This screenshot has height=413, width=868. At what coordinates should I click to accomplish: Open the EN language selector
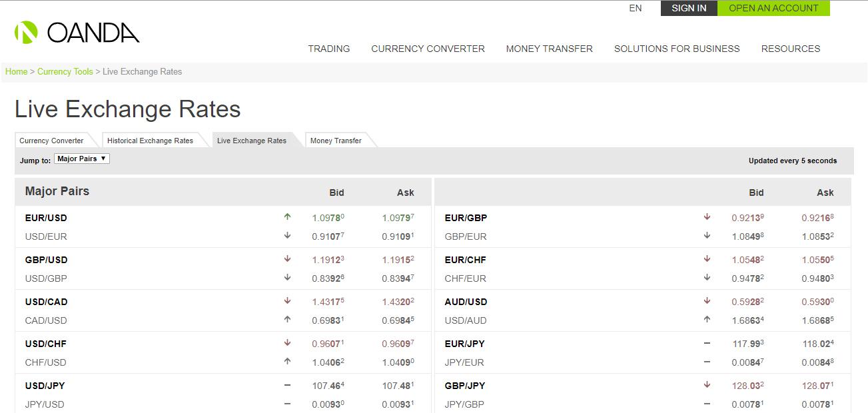click(636, 8)
